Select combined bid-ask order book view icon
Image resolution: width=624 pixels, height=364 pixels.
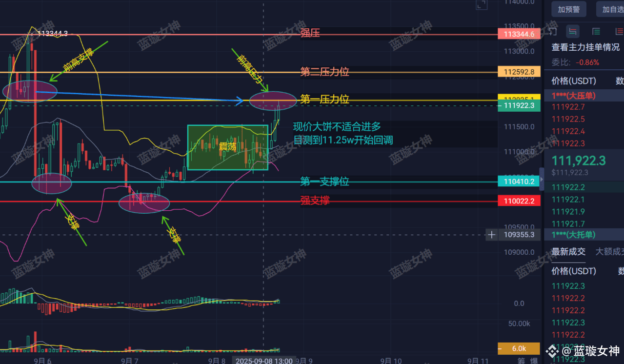pos(573,32)
